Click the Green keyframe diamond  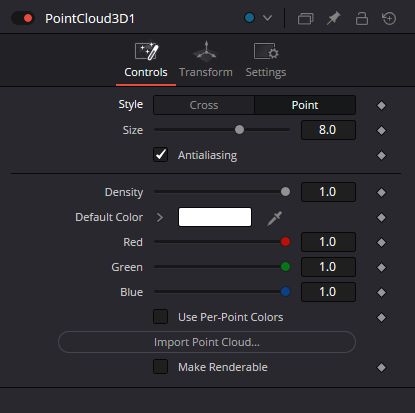click(381, 268)
